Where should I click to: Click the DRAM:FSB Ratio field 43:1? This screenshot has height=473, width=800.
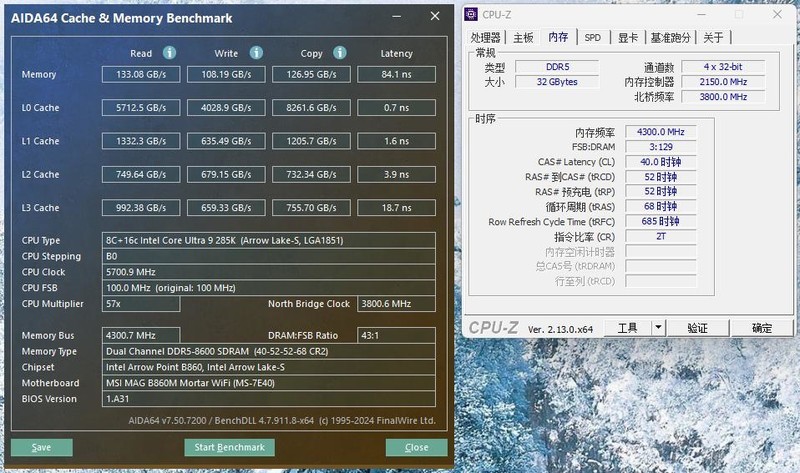(396, 335)
